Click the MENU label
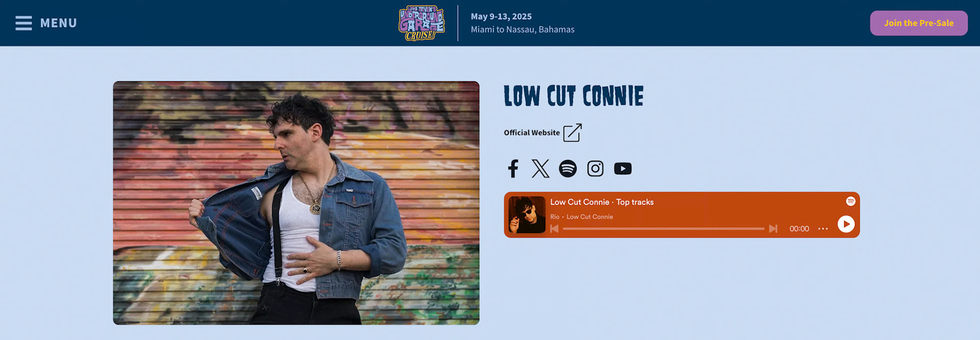980x340 pixels. 59,23
